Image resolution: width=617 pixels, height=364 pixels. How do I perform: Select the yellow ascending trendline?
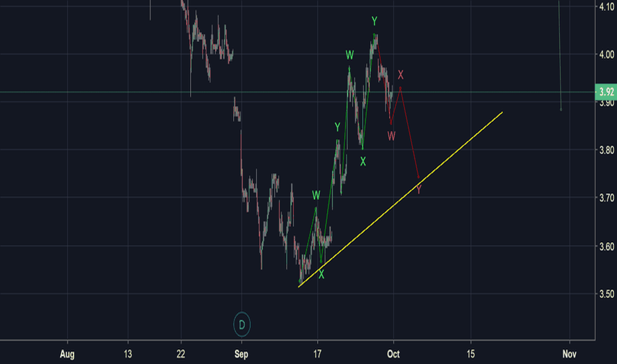click(400, 199)
